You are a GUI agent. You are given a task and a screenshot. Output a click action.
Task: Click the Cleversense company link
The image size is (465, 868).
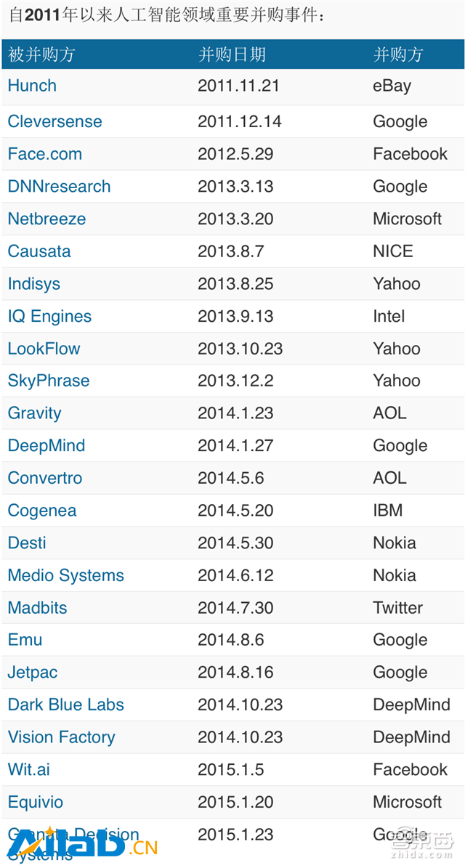pos(54,121)
